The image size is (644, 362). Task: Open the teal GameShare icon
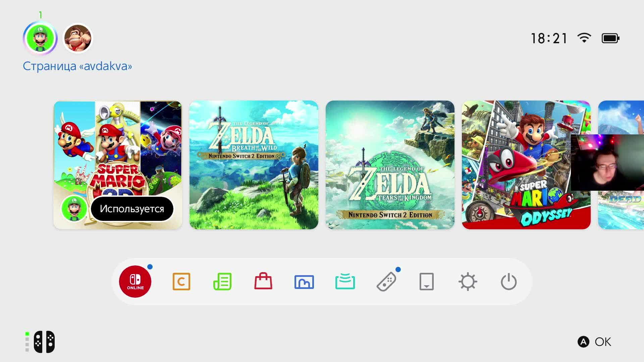(345, 281)
